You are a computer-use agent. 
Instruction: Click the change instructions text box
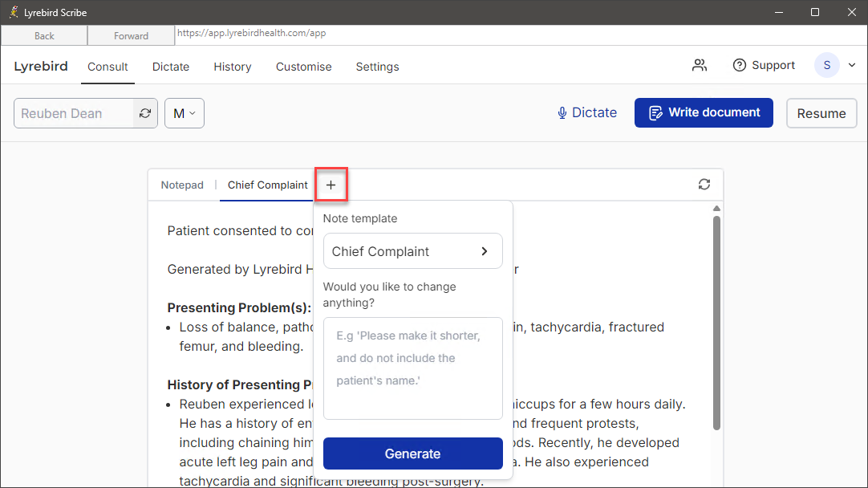click(x=413, y=368)
